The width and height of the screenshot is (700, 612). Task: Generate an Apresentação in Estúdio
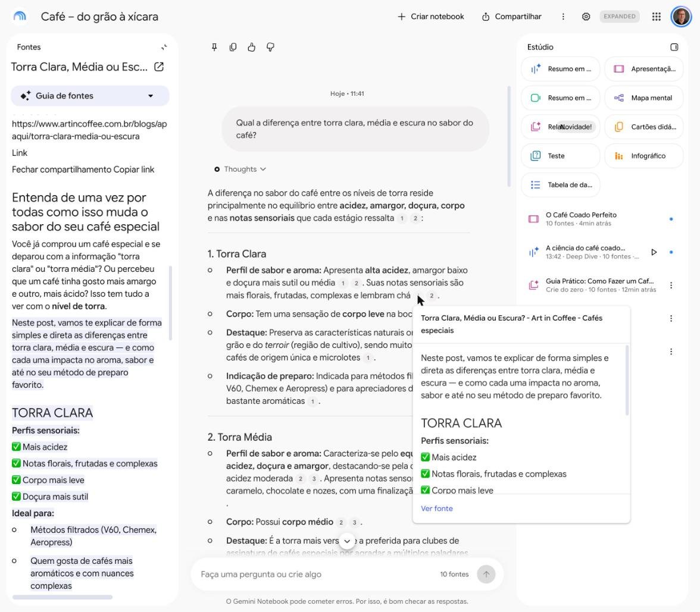644,69
